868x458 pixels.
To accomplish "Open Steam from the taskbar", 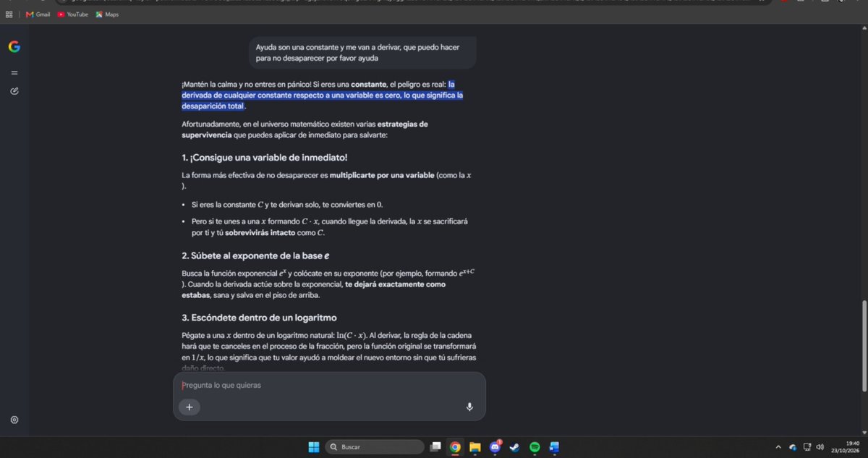I will click(514, 447).
